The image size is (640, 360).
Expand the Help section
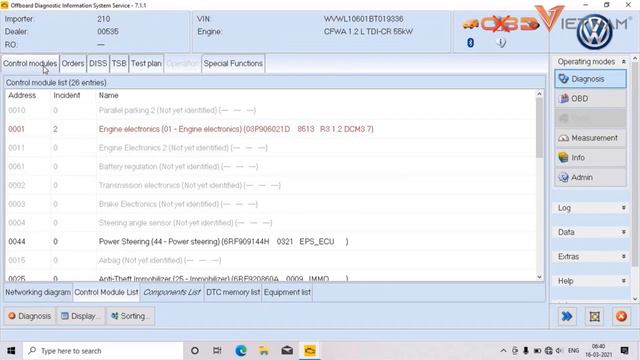[623, 281]
